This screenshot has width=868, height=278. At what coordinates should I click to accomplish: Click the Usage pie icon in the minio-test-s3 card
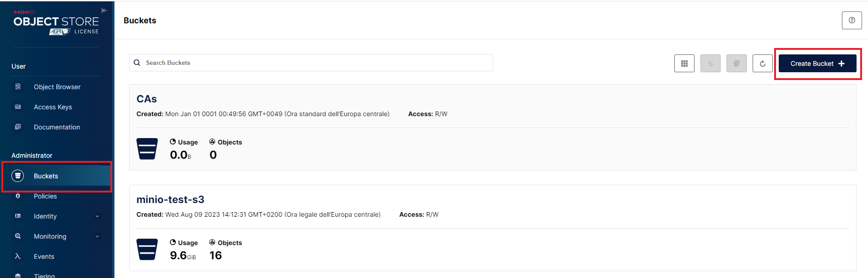pos(173,242)
